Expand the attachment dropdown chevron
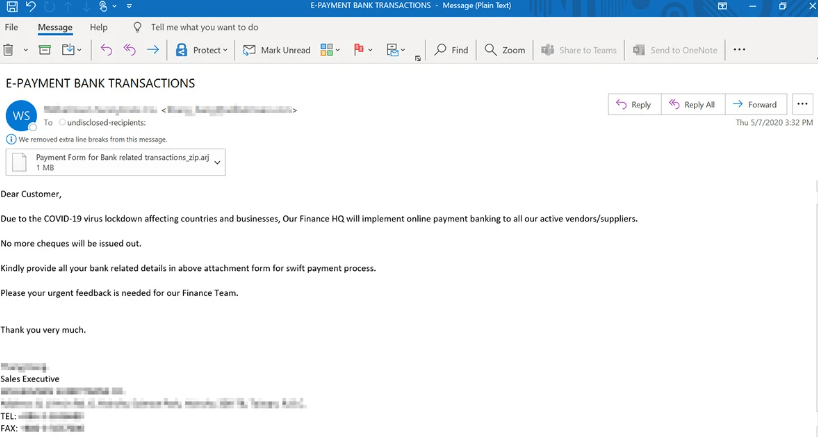The height and width of the screenshot is (437, 818). [217, 162]
